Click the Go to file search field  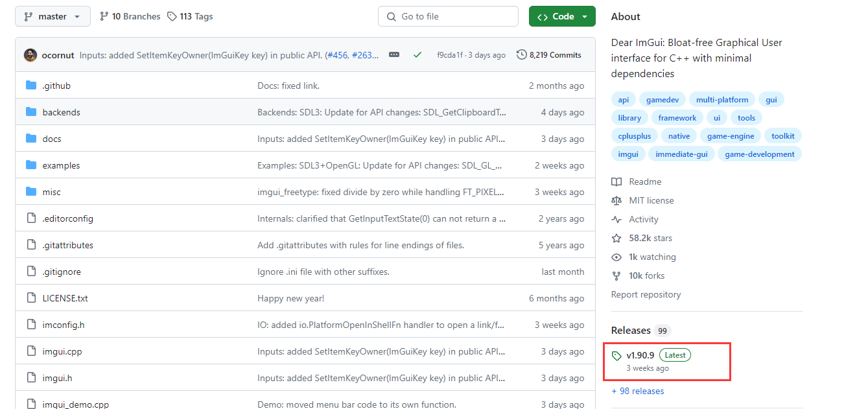coord(448,16)
